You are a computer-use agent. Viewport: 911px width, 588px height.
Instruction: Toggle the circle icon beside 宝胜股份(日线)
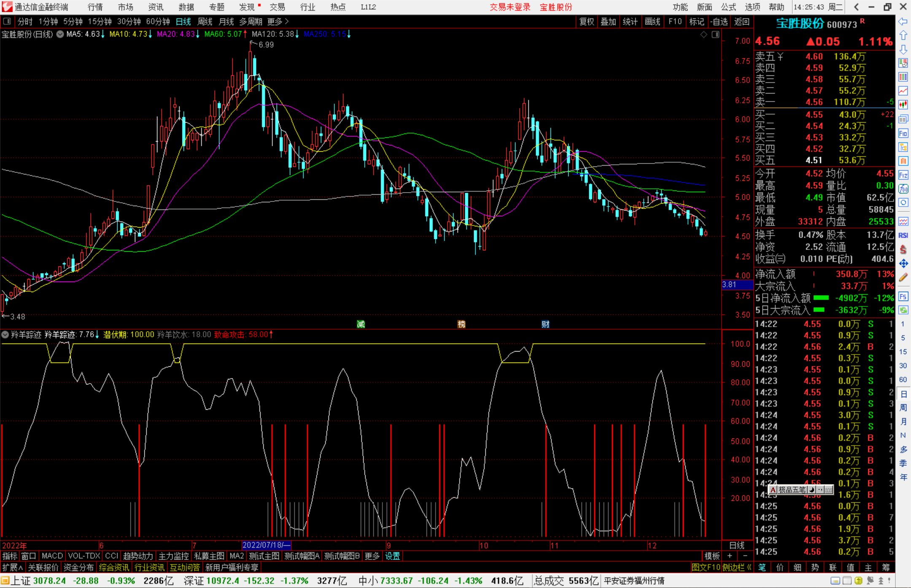pos(60,34)
